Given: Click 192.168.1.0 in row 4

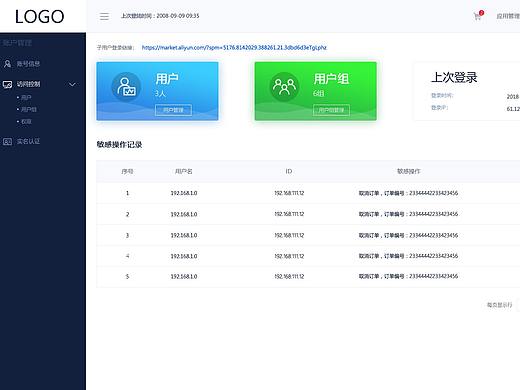Looking at the screenshot, I should coord(184,256).
